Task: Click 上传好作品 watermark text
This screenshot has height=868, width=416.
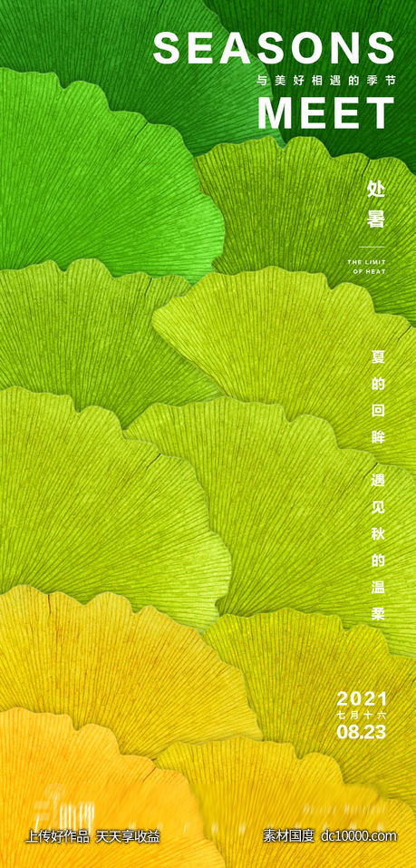Action: (x=57, y=836)
